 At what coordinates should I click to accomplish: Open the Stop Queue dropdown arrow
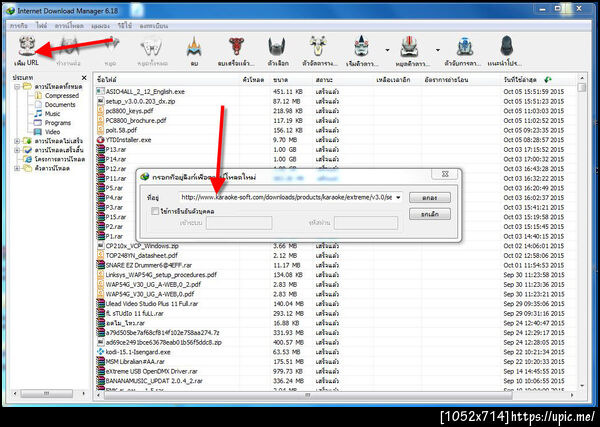click(x=437, y=50)
